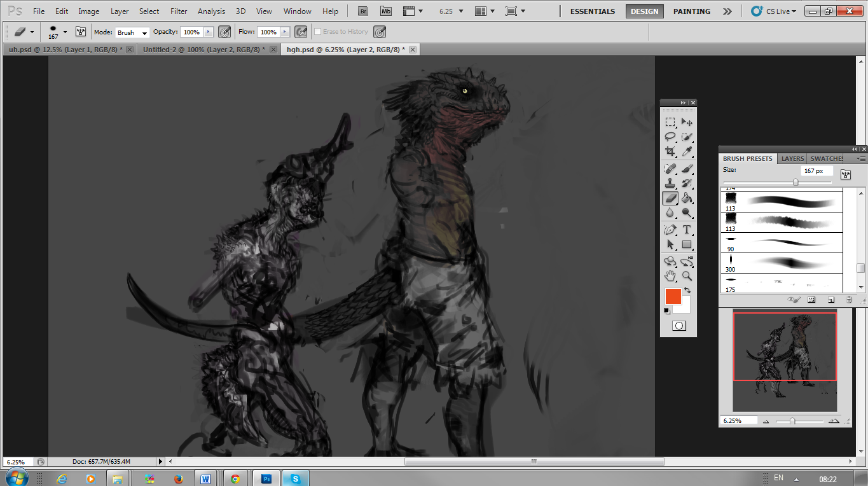Viewport: 868px width, 486px height.
Task: Open the brush preset picker arrow
Action: 65,32
